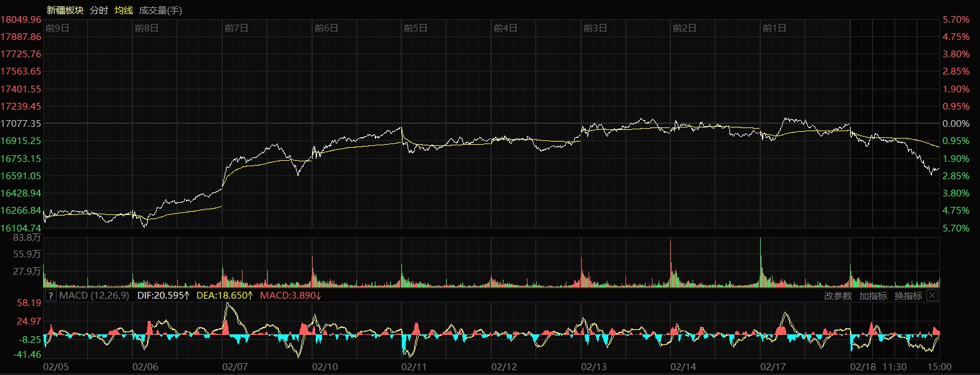Image resolution: width=980 pixels, height=375 pixels.
Task: Select the 02/13 date on time axis
Action: point(594,367)
